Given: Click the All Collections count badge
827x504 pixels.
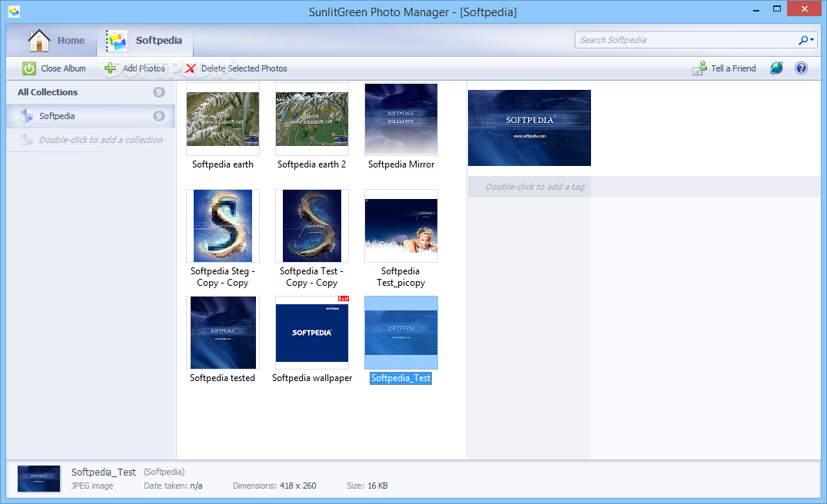Looking at the screenshot, I should pyautogui.click(x=159, y=92).
